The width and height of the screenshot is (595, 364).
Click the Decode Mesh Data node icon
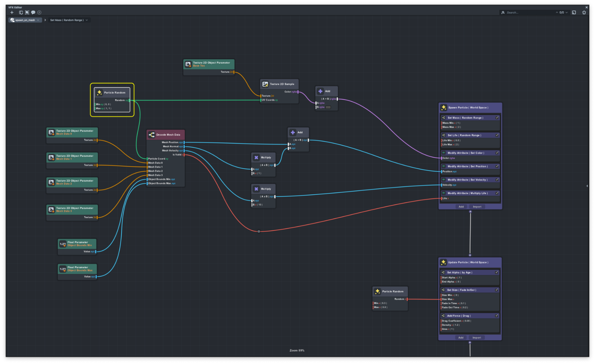pyautogui.click(x=152, y=135)
